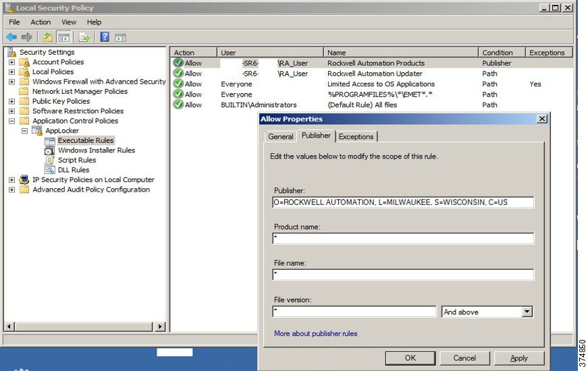This screenshot has width=588, height=371.
Task: Click the Product name field
Action: pos(403,239)
